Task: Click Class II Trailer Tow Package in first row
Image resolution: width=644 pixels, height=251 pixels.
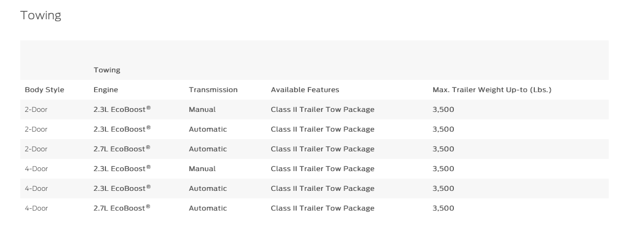Action: pyautogui.click(x=322, y=110)
